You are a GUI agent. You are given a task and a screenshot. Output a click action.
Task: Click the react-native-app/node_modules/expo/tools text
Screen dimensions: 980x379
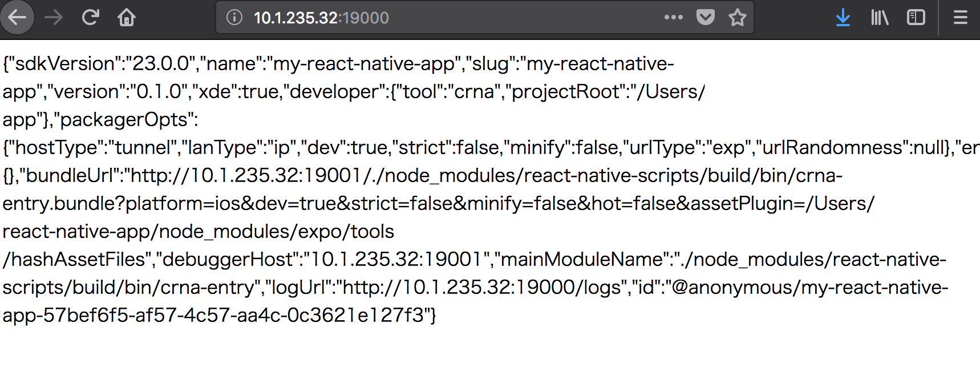[199, 231]
